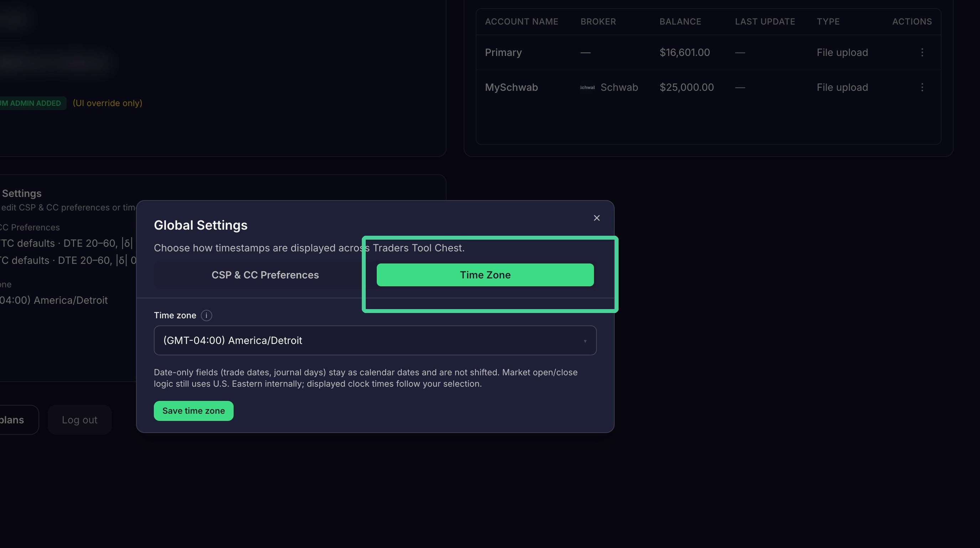Open actions menu for MySchwab account
The image size is (980, 548).
pos(922,88)
